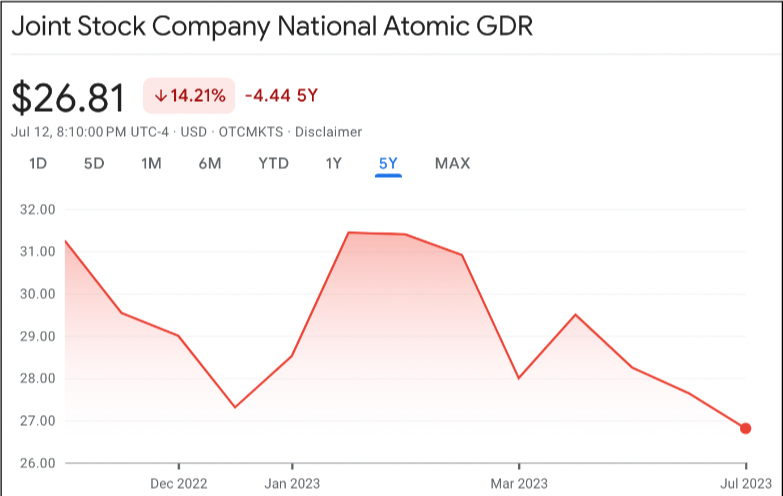
Task: Select the 5D time range tab
Action: coord(94,163)
